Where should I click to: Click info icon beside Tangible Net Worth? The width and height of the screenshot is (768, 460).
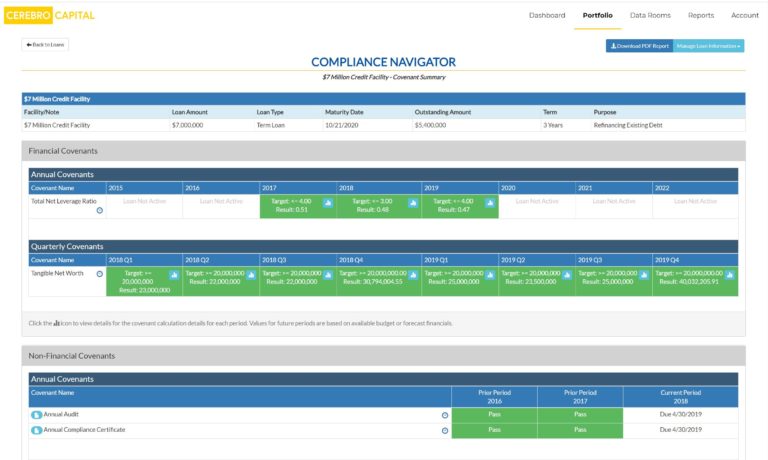[x=99, y=274]
